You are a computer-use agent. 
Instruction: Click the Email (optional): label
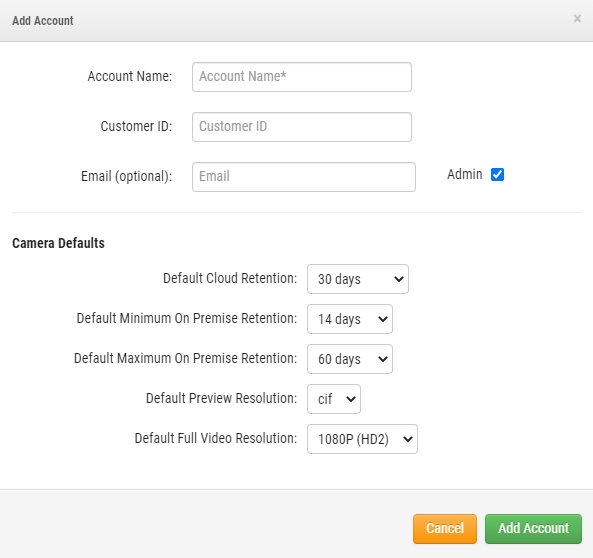tap(127, 176)
